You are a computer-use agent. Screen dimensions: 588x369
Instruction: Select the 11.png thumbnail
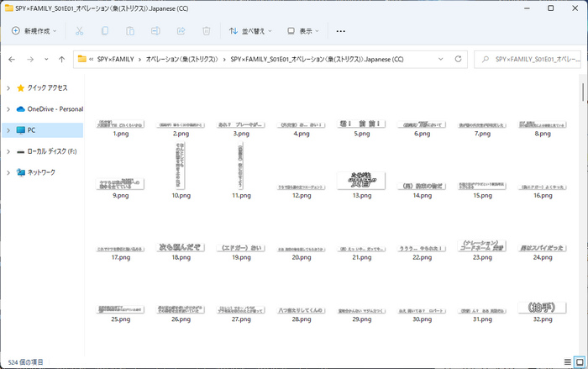pos(241,166)
